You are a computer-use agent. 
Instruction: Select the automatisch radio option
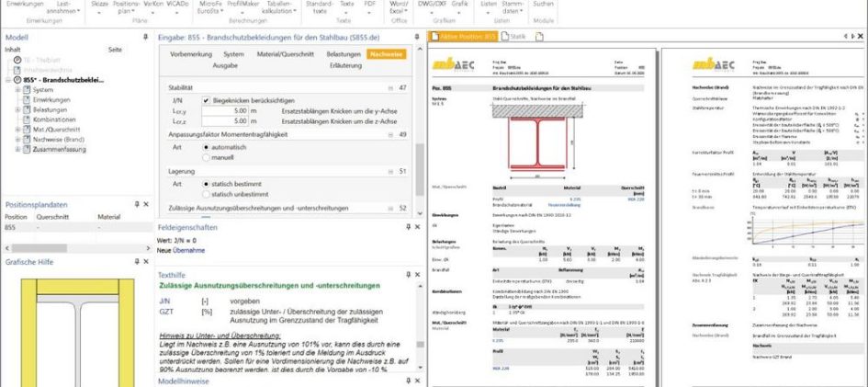(206, 148)
